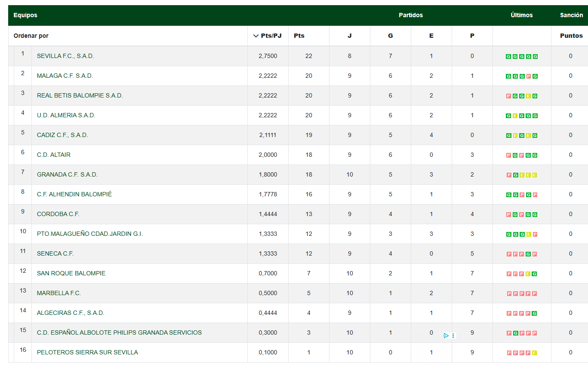Open PELOTEROS SIERRA SUR SEVILLA team
Screen dimensions: 588x369
(87, 352)
